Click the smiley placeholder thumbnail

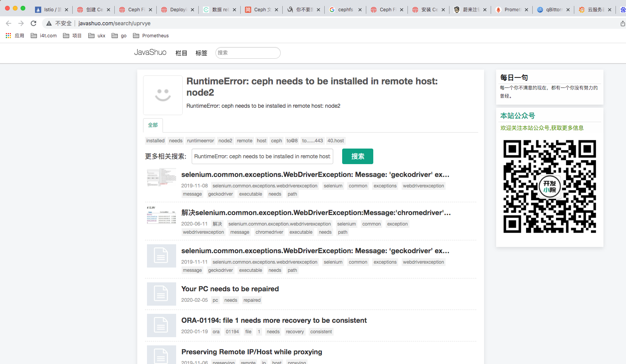[163, 95]
